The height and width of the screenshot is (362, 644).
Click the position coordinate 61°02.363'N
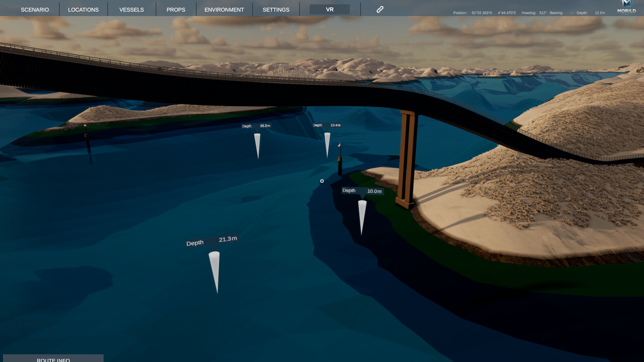482,13
